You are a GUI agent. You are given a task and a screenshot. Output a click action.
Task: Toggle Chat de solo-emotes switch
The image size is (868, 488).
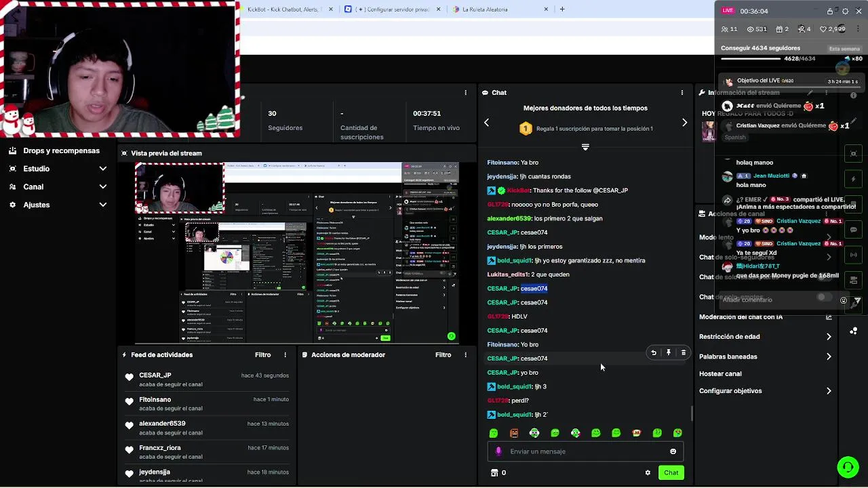tap(824, 297)
